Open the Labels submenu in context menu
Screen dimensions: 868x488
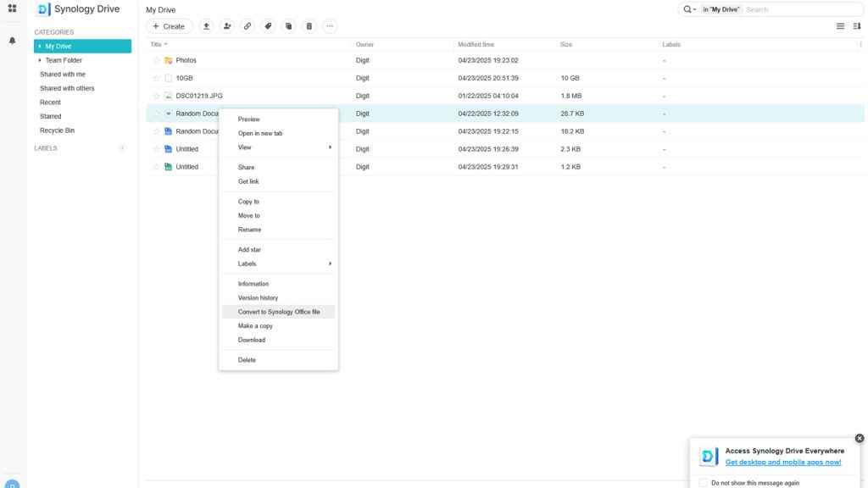coord(247,263)
